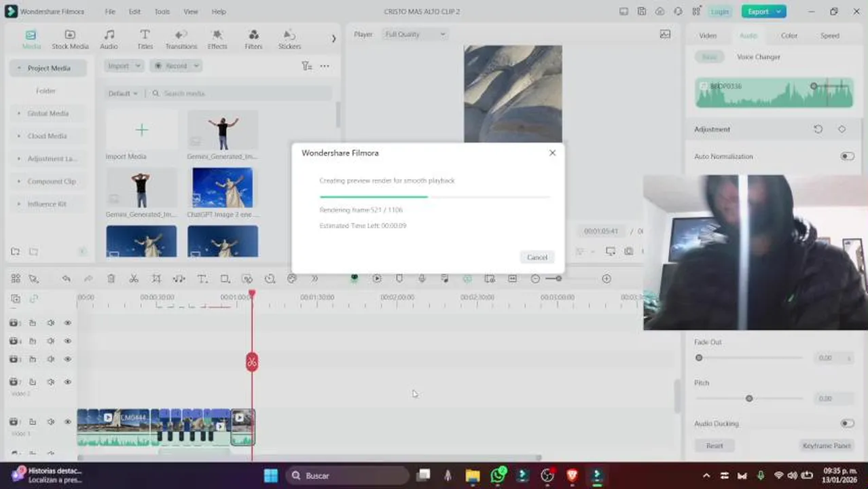Expand the Global Media tree item
The height and width of the screenshot is (489, 868).
[x=19, y=113]
